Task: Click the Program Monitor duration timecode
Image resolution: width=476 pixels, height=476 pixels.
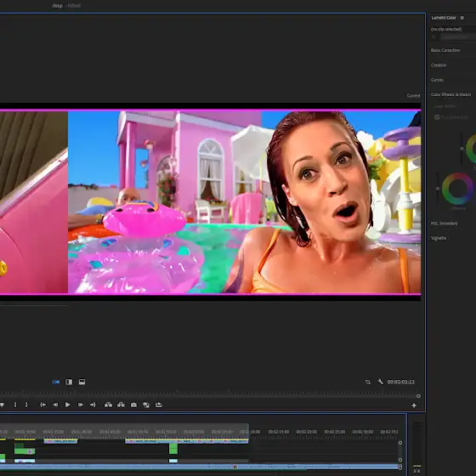Action: 400,382
